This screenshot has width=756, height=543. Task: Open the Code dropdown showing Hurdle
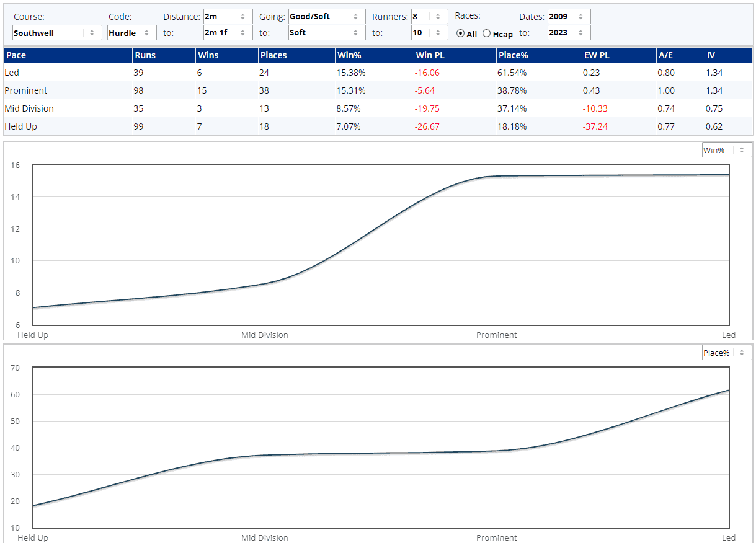(x=131, y=33)
